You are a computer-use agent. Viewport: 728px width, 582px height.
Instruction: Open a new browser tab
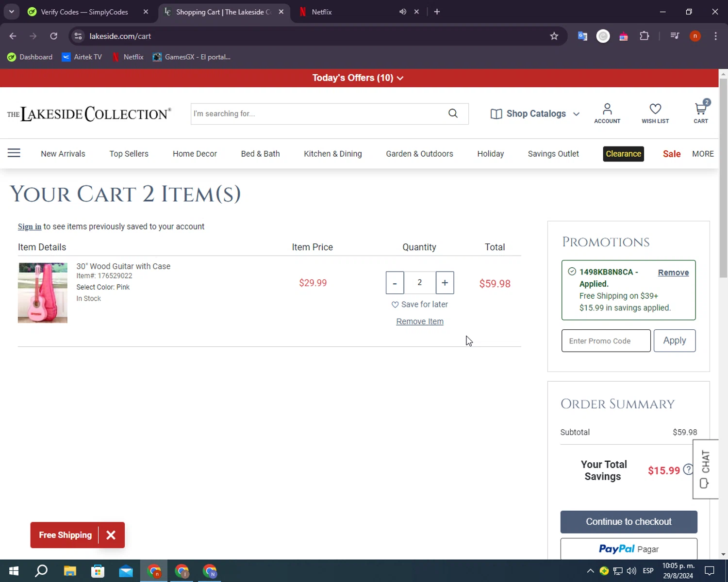(x=437, y=12)
